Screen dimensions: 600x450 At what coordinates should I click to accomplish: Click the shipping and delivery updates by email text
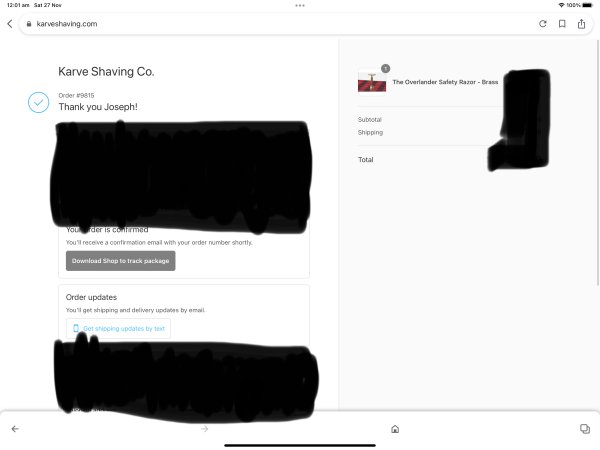[x=135, y=310]
